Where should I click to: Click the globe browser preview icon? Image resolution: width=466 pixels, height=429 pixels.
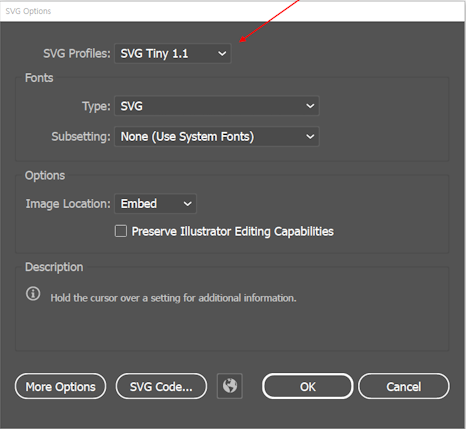pos(230,386)
